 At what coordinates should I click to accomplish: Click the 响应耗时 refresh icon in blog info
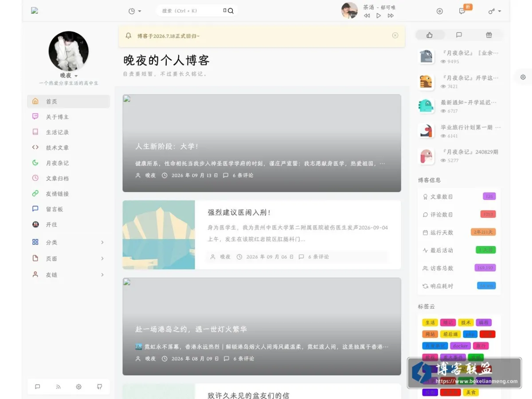(426, 286)
